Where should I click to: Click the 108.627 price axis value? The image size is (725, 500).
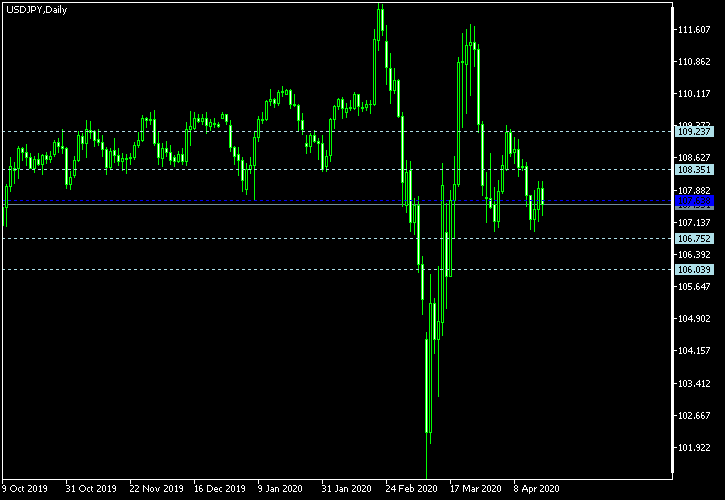tap(694, 158)
